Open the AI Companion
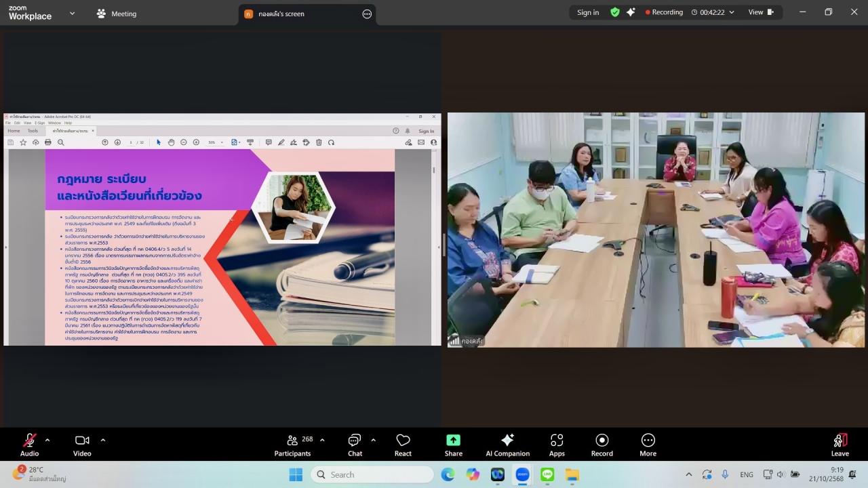This screenshot has width=868, height=488. [507, 445]
